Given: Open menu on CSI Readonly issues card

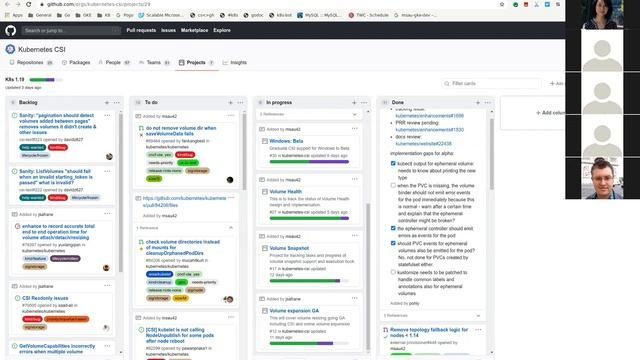Looking at the screenshot, I should point(107,286).
